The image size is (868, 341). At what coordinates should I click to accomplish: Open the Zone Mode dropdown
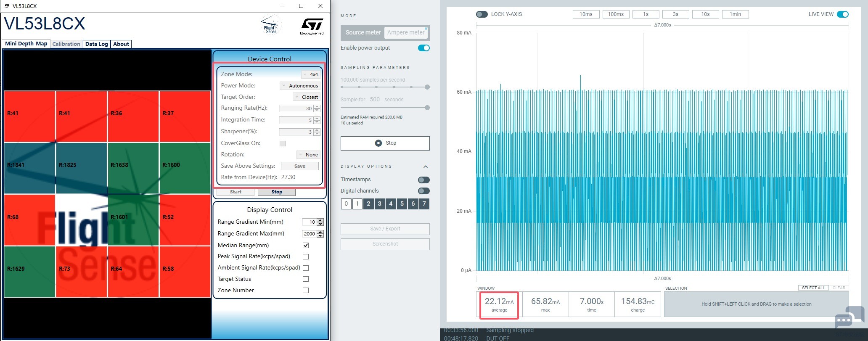tap(311, 74)
